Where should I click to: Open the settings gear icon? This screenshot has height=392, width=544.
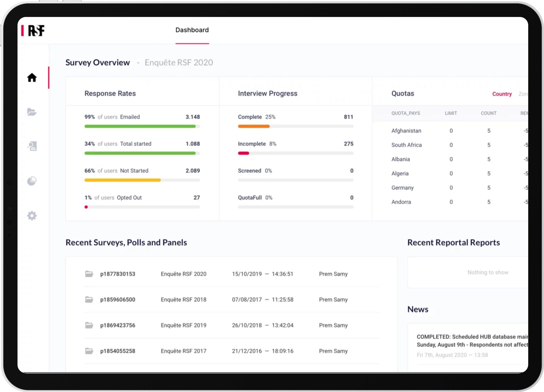[32, 215]
